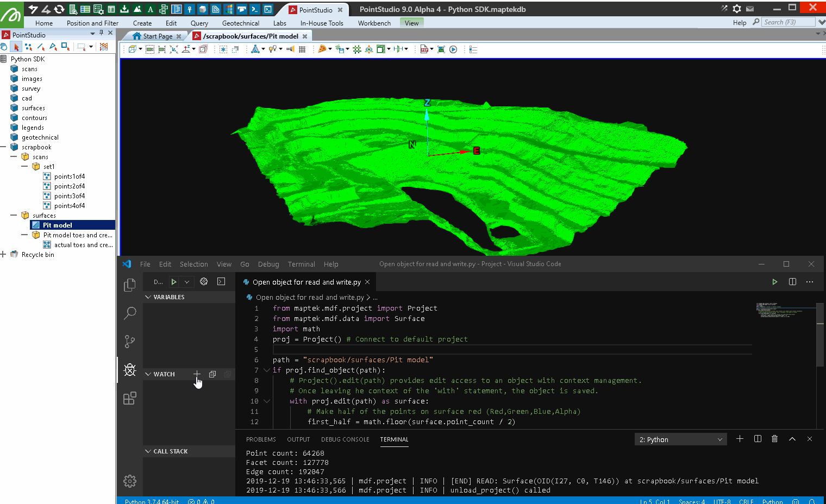Open the Geotechnical ribbon tab
This screenshot has width=826, height=504.
tap(240, 23)
